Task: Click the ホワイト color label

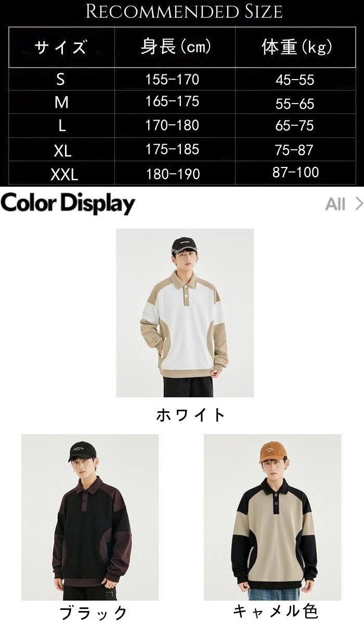Action: (190, 415)
